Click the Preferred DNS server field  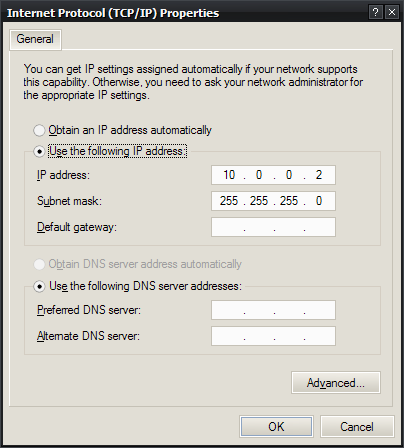click(273, 310)
